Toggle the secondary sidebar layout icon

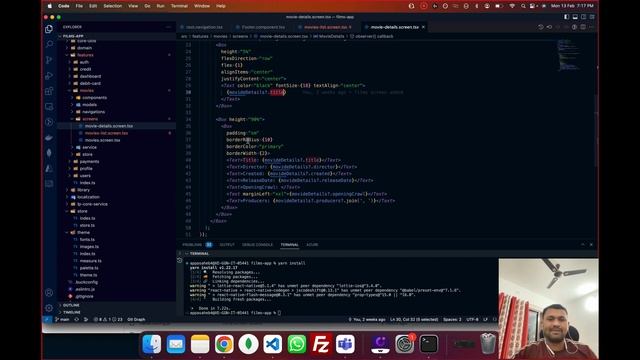pyautogui.click(x=584, y=17)
